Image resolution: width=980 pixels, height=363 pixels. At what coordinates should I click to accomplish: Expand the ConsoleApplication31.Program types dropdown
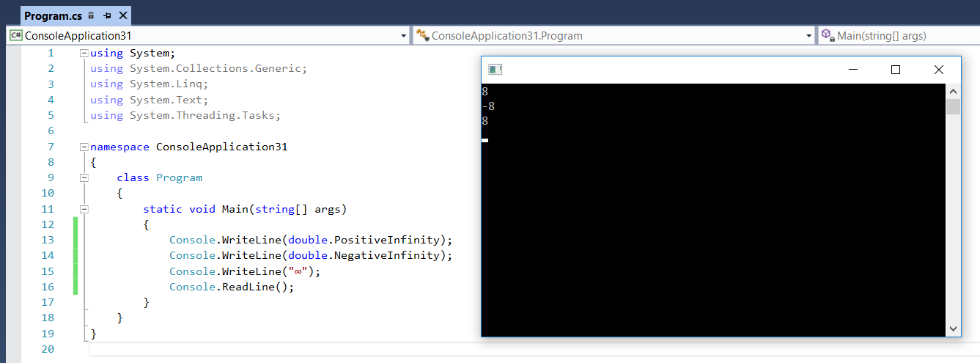click(x=809, y=36)
